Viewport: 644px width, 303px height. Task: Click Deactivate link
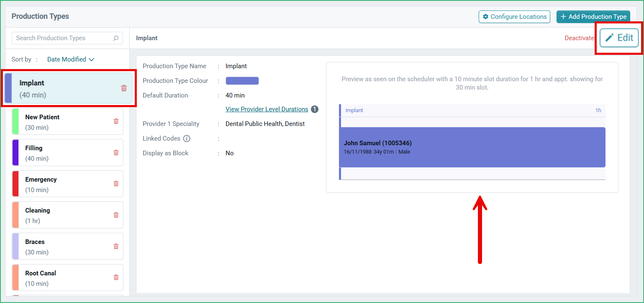(x=579, y=38)
